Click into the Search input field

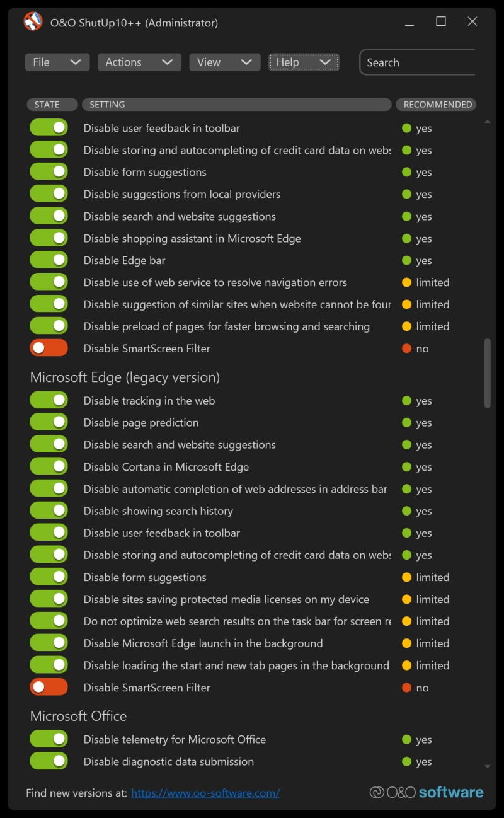[418, 62]
